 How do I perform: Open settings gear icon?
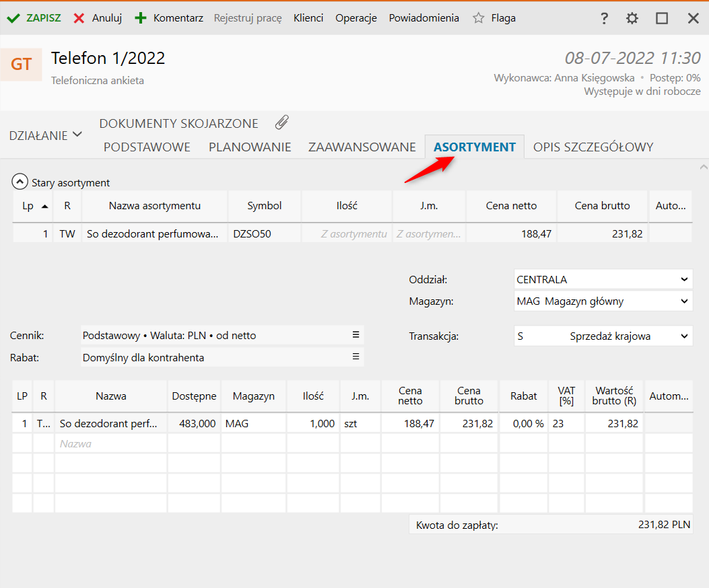click(632, 18)
